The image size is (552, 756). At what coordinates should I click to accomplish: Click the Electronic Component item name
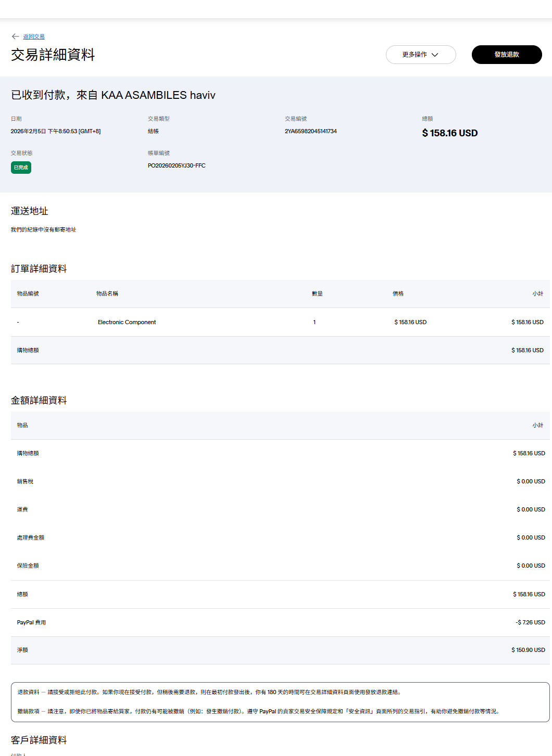point(127,322)
